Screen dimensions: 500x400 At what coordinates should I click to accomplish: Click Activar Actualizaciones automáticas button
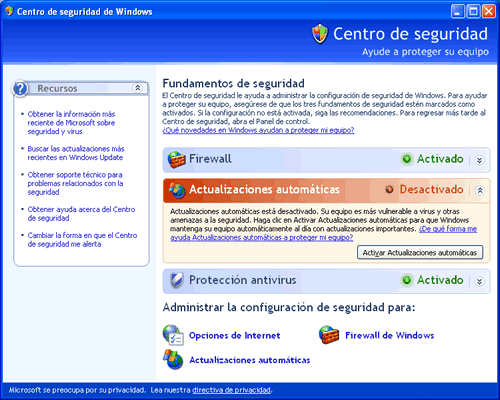[420, 253]
